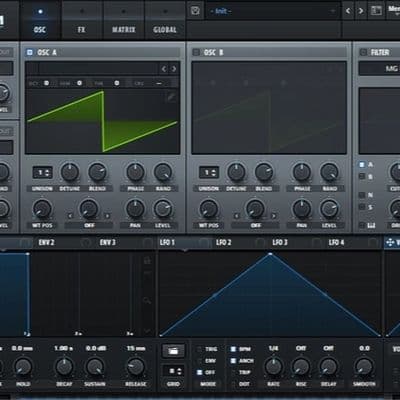Click the OSC A sawtooth waveform display

coord(102,121)
